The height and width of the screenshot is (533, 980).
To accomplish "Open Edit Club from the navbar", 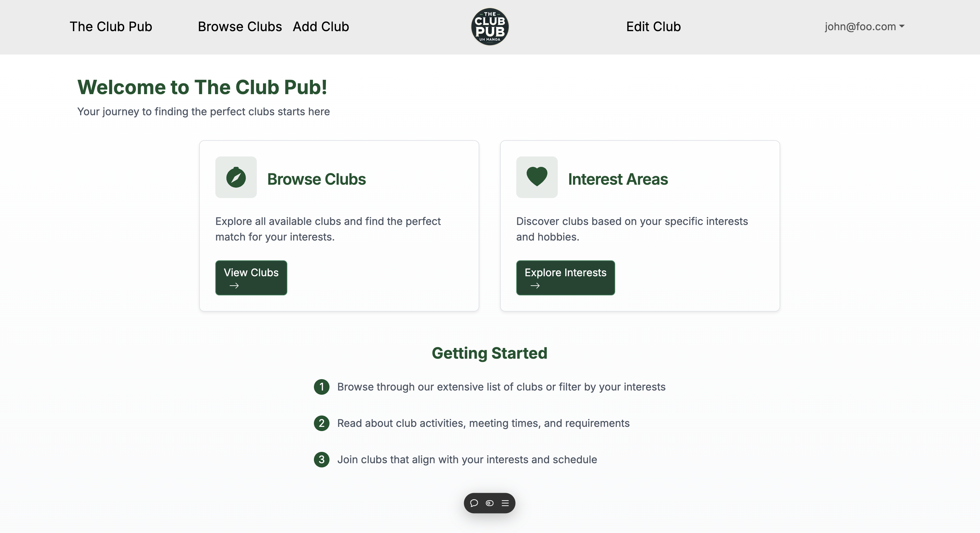I will (653, 27).
